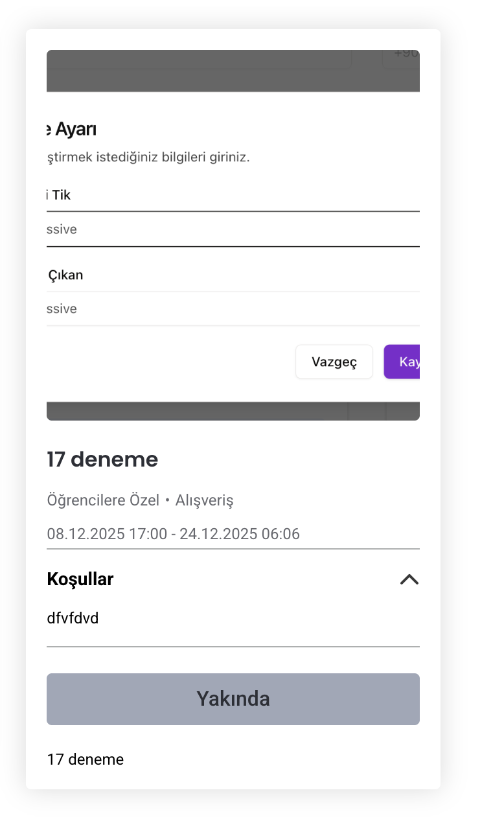Select the field under the Çıkan label
Screen dimensions: 504x823
pos(233,308)
